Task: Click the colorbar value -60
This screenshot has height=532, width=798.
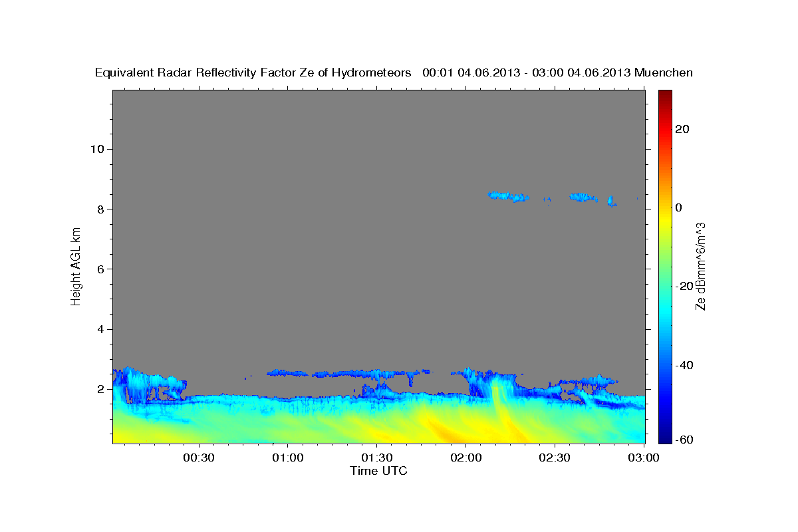Action: point(684,440)
